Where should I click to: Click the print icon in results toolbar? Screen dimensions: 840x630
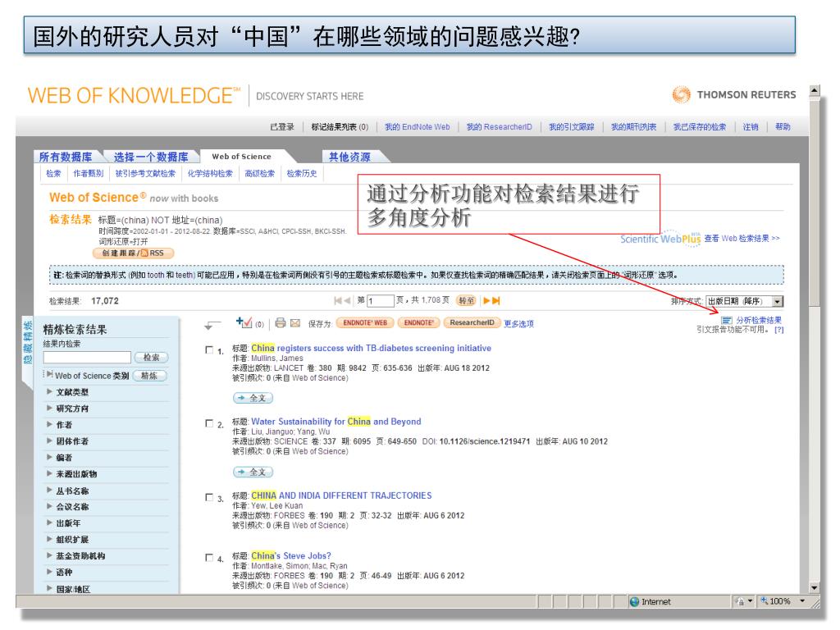(x=281, y=322)
